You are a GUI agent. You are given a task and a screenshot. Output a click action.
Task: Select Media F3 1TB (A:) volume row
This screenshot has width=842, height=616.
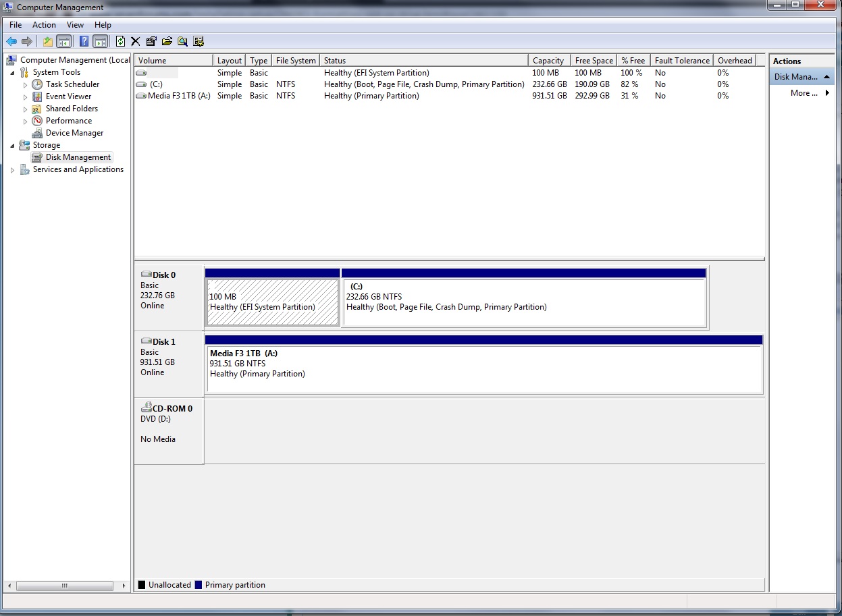(x=449, y=96)
